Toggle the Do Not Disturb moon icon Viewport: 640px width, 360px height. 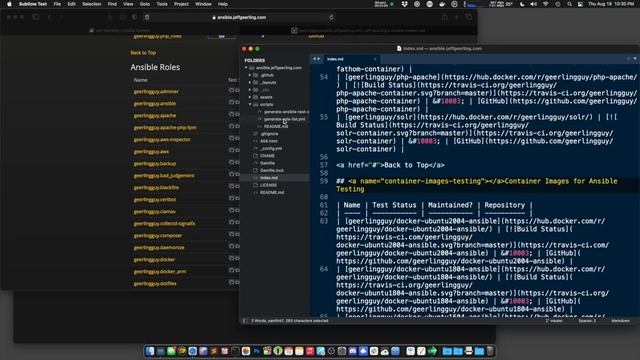tap(522, 4)
